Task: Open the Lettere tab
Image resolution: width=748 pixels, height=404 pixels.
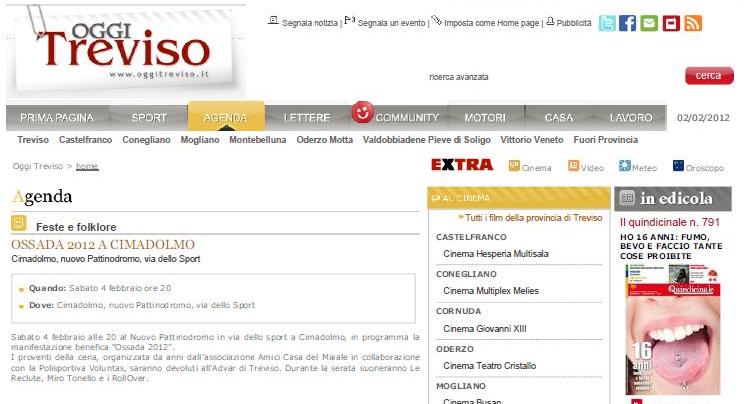Action: (307, 118)
